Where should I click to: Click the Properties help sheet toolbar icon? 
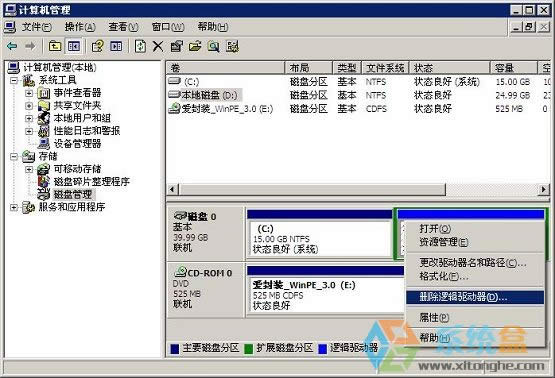click(x=97, y=46)
